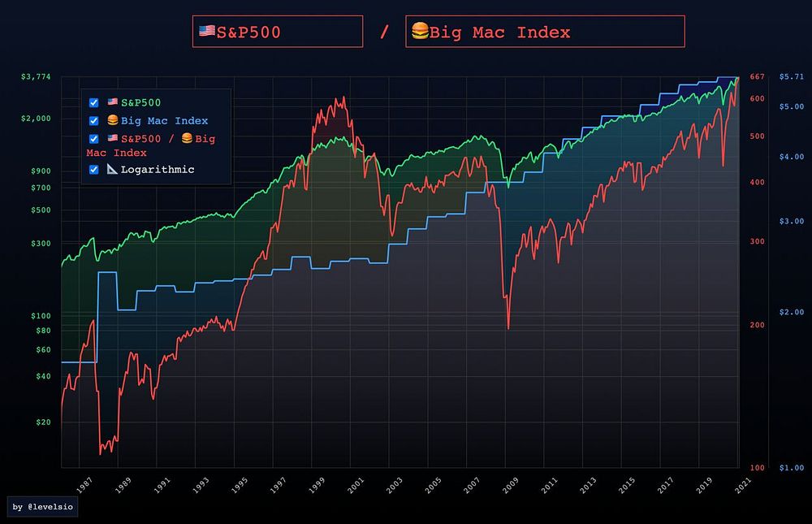This screenshot has height=524, width=812.
Task: Open the S&P500 selector box in header
Action: click(278, 32)
